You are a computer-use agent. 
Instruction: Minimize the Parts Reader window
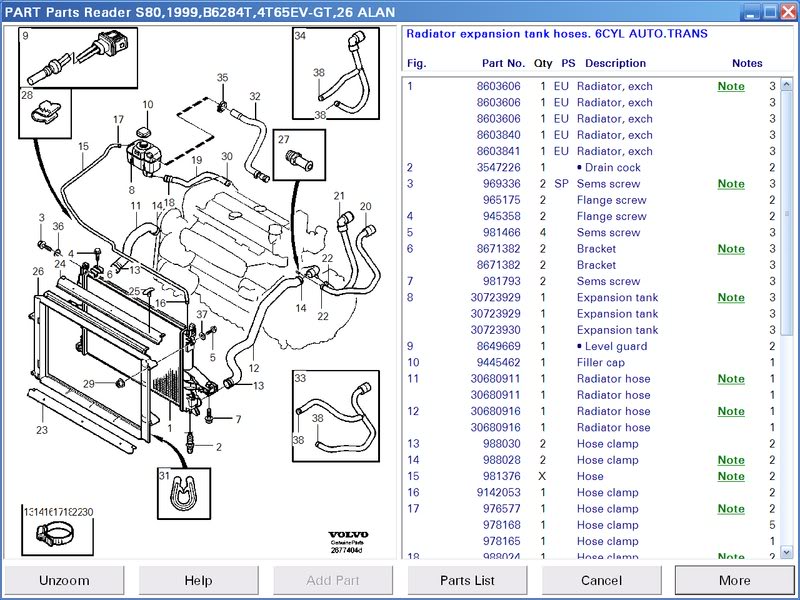pyautogui.click(x=752, y=11)
